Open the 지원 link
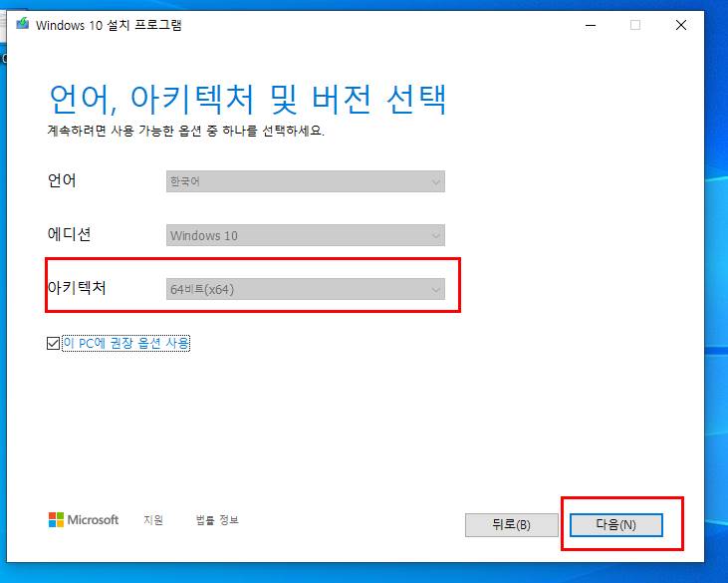This screenshot has width=728, height=583. 153,520
